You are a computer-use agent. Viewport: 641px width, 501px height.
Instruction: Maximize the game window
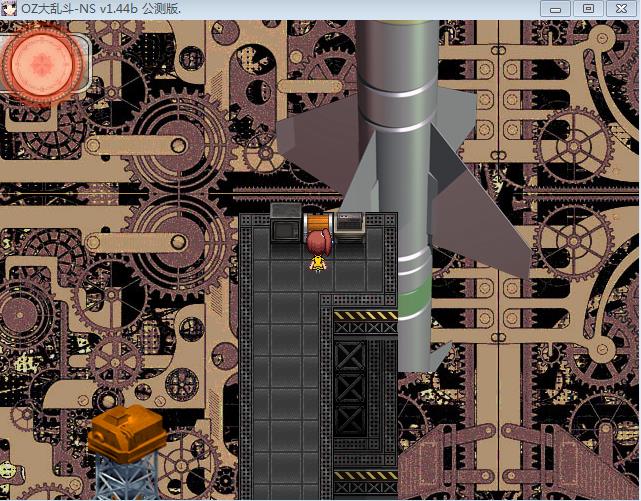click(x=588, y=9)
